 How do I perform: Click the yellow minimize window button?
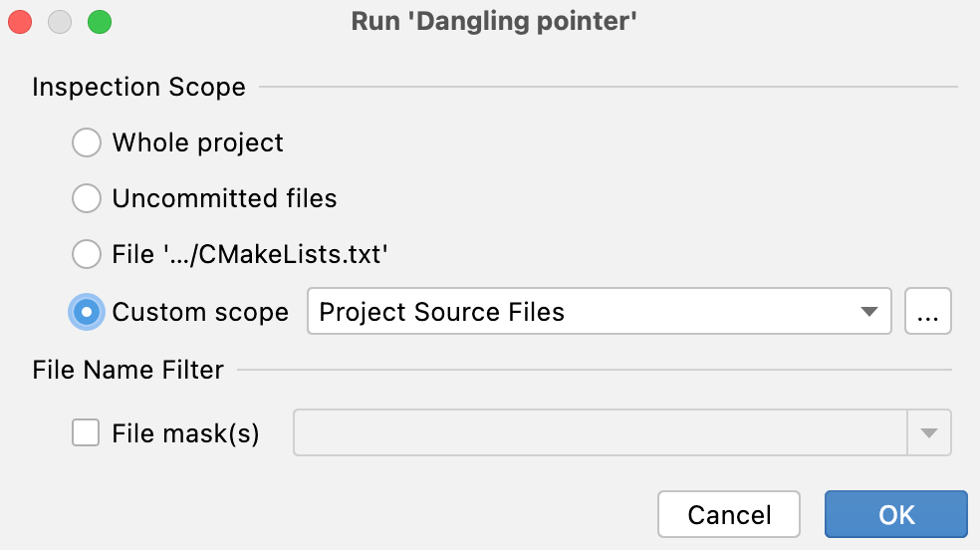[x=60, y=22]
